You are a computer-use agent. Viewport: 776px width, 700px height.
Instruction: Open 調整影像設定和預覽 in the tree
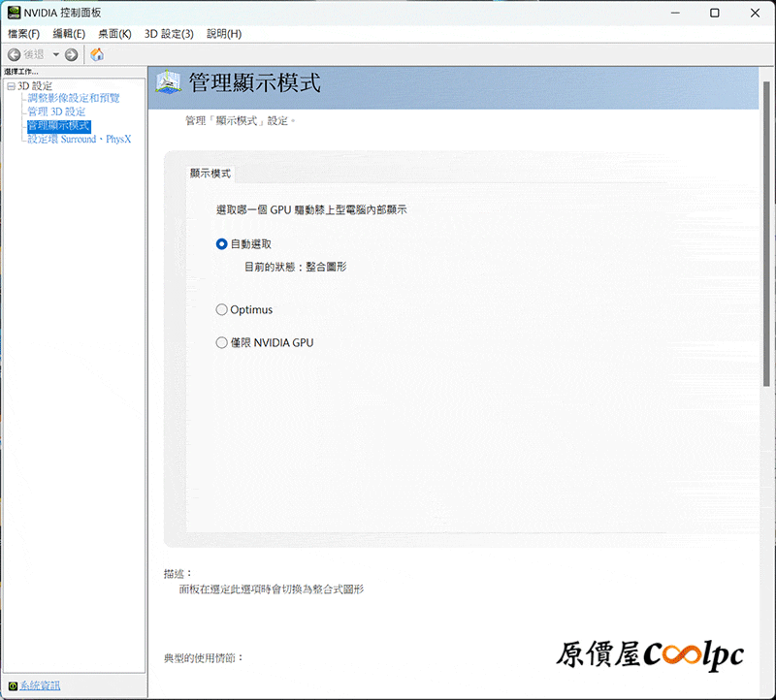coord(74,98)
